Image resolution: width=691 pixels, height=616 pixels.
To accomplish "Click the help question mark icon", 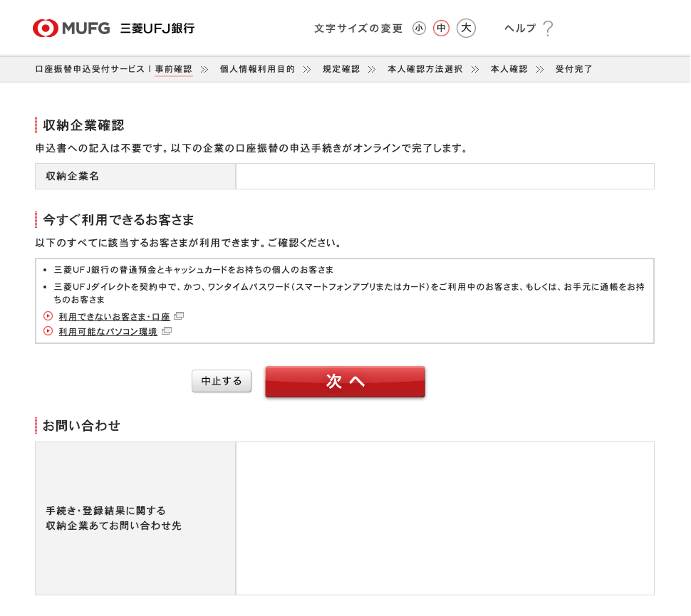I will 548,28.
